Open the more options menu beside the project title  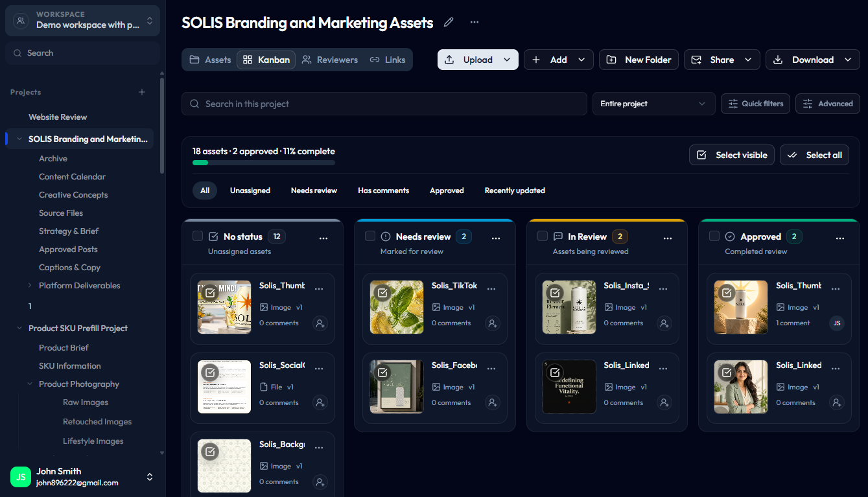click(x=475, y=23)
